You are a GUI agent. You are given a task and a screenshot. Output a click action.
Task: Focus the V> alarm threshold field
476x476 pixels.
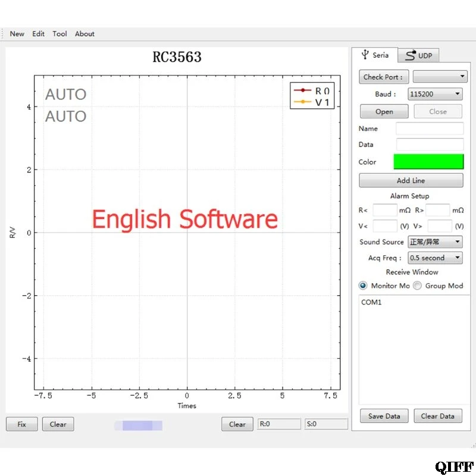440,226
